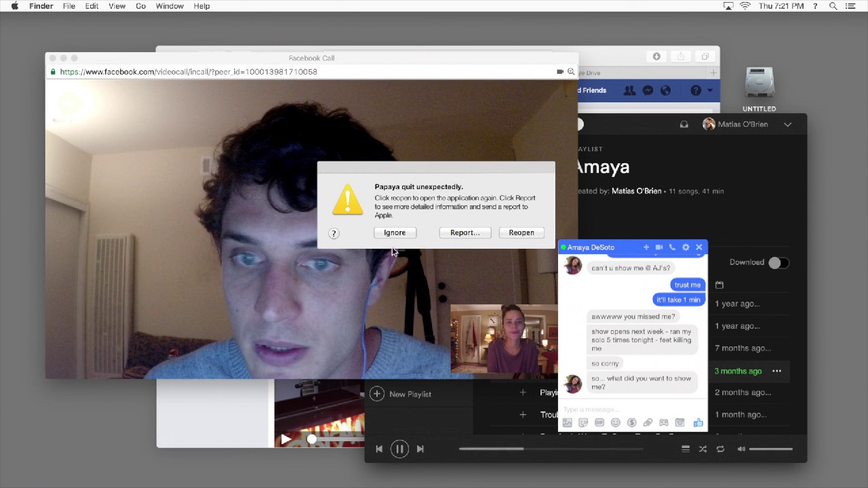This screenshot has height=488, width=868.
Task: Pause the music playback
Action: [399, 449]
